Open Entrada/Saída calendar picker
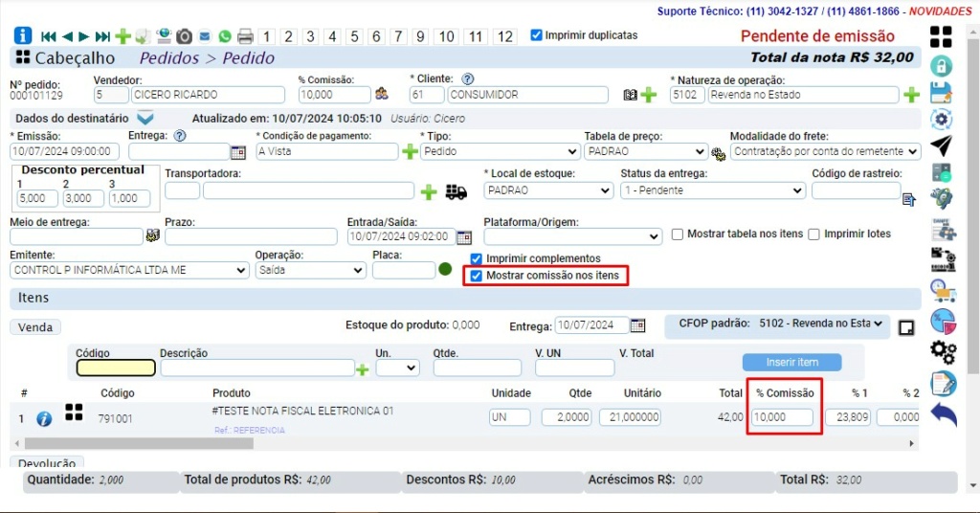This screenshot has width=980, height=513. [x=464, y=236]
